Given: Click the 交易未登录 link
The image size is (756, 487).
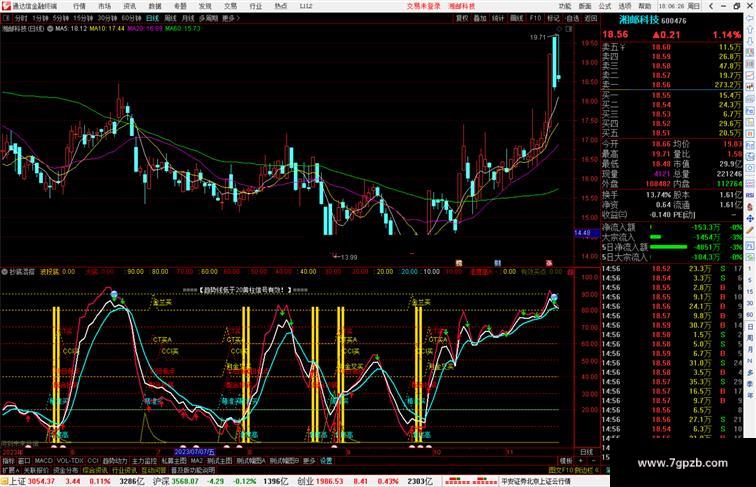Looking at the screenshot, I should pyautogui.click(x=423, y=6).
